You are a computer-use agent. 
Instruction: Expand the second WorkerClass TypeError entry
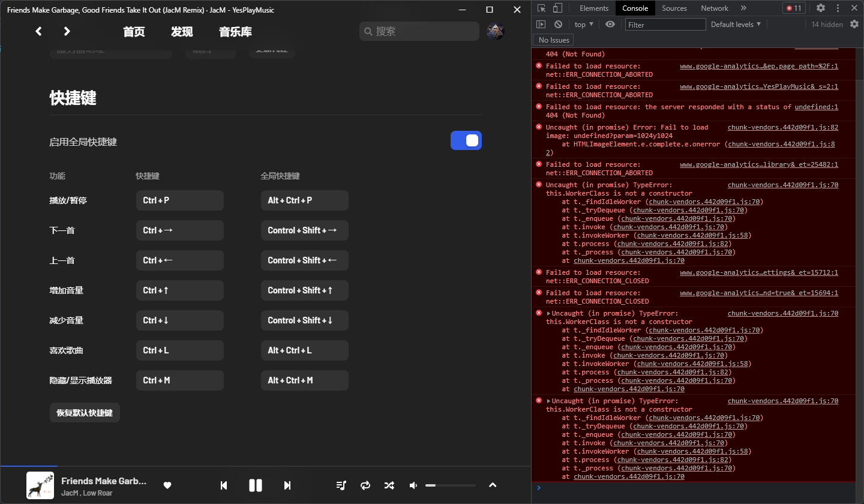point(548,313)
